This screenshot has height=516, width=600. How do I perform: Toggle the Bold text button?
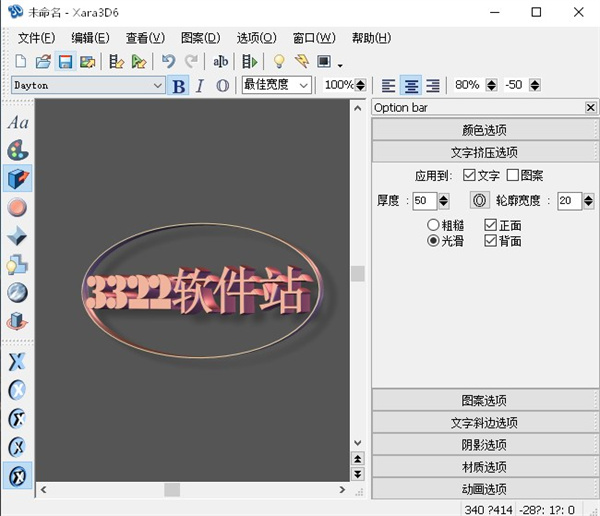tap(179, 86)
